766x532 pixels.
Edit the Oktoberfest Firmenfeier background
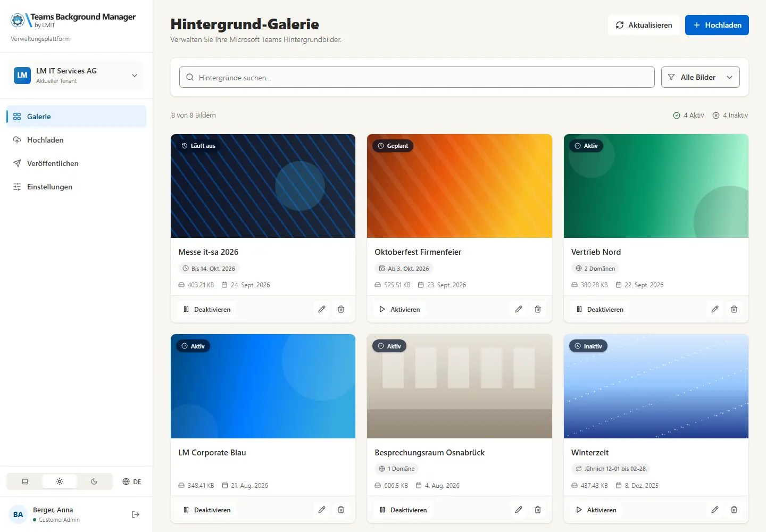519,309
